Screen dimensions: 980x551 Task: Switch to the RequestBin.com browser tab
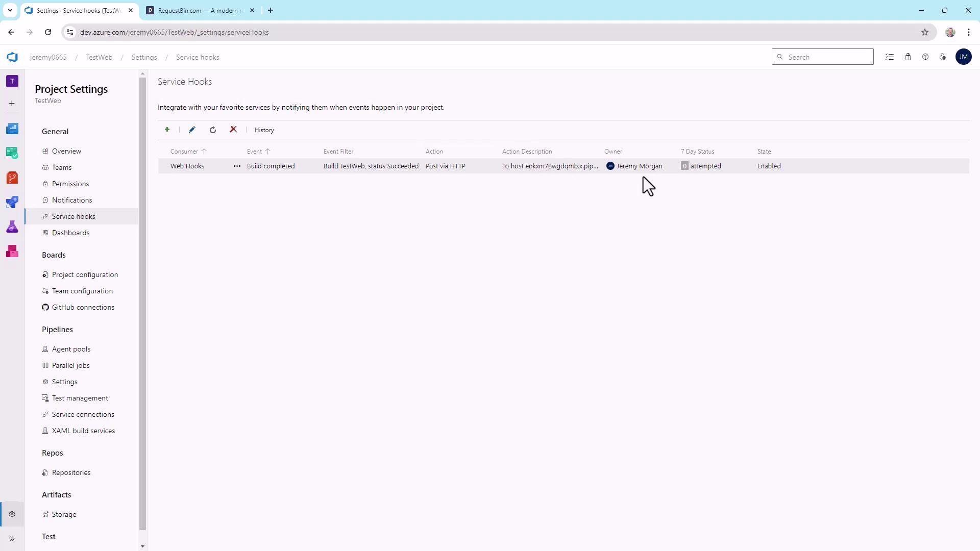tap(200, 10)
